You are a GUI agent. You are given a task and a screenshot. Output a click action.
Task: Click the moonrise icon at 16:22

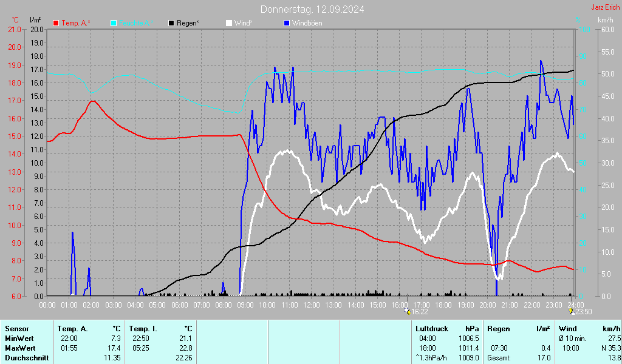[x=407, y=311]
